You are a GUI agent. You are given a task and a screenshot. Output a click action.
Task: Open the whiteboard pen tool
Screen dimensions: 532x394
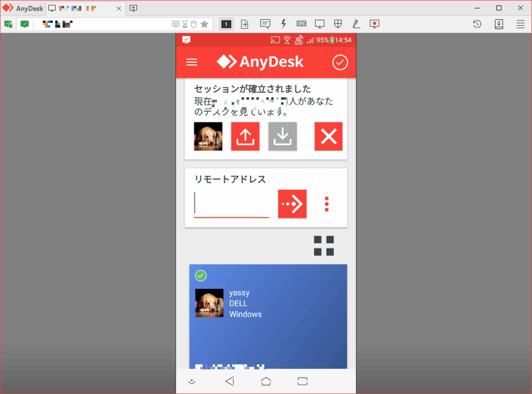pyautogui.click(x=356, y=24)
